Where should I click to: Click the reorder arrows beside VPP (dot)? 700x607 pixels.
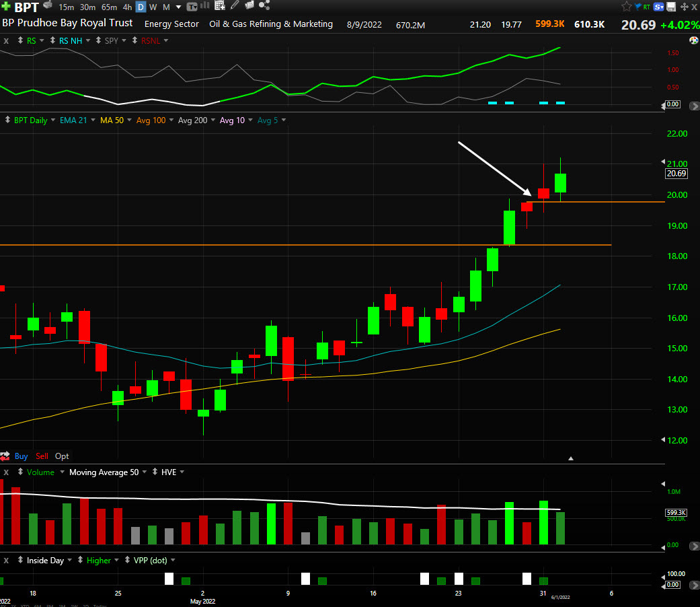[x=127, y=560]
